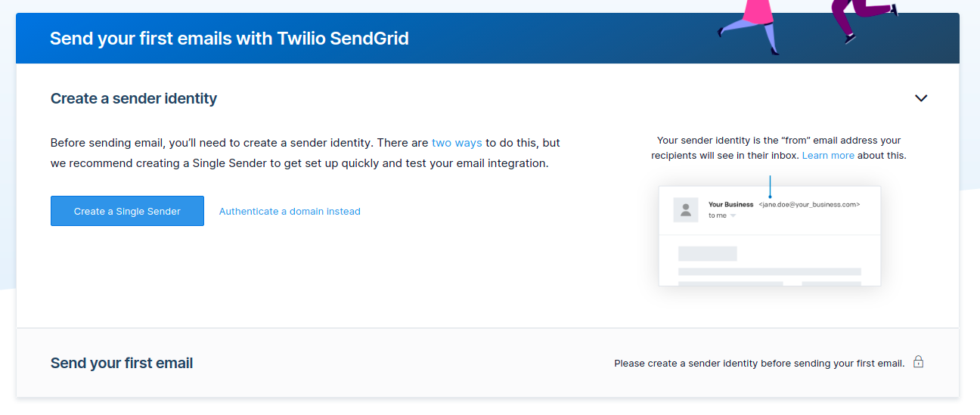This screenshot has width=980, height=415.
Task: Open the Authenticate a domain instead link
Action: click(290, 212)
